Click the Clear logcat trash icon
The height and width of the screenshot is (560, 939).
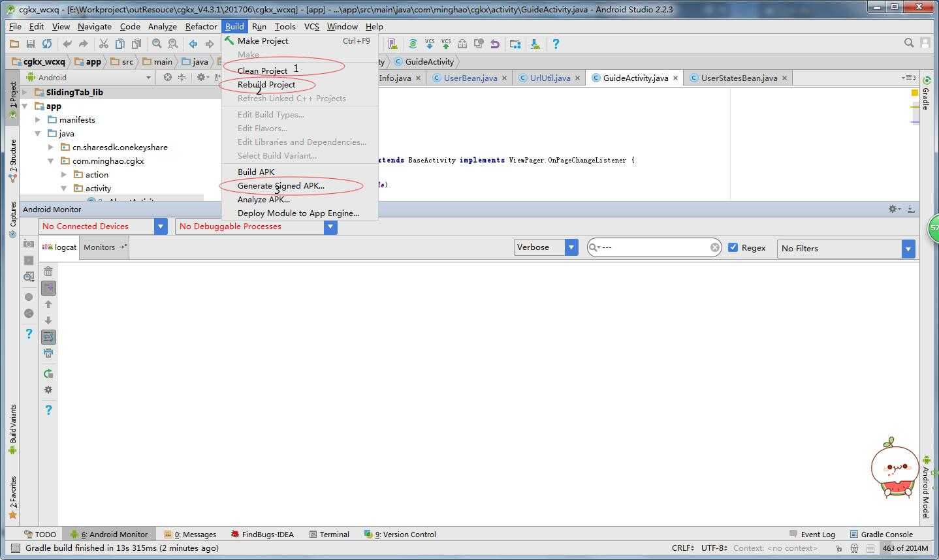(48, 272)
